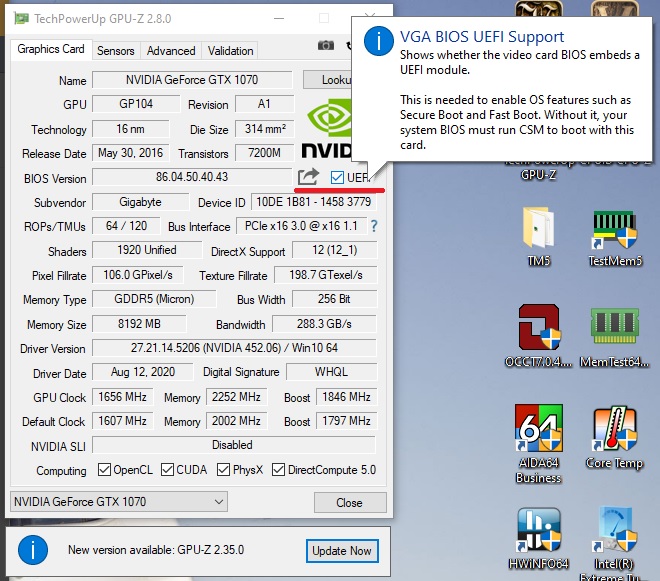Minimize the GPU-Z window
This screenshot has height=581, width=660.
tap(279, 19)
